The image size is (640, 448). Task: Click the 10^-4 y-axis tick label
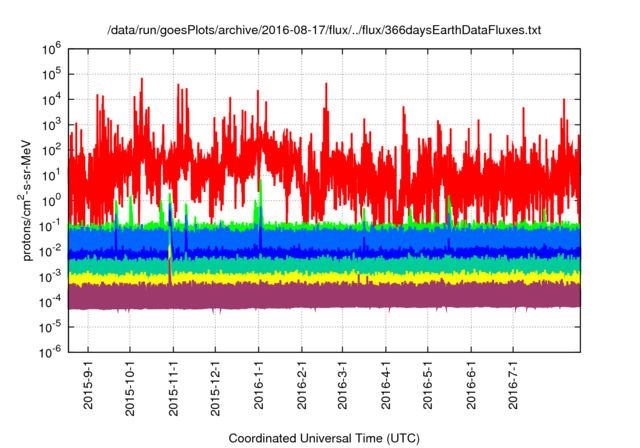click(x=50, y=303)
